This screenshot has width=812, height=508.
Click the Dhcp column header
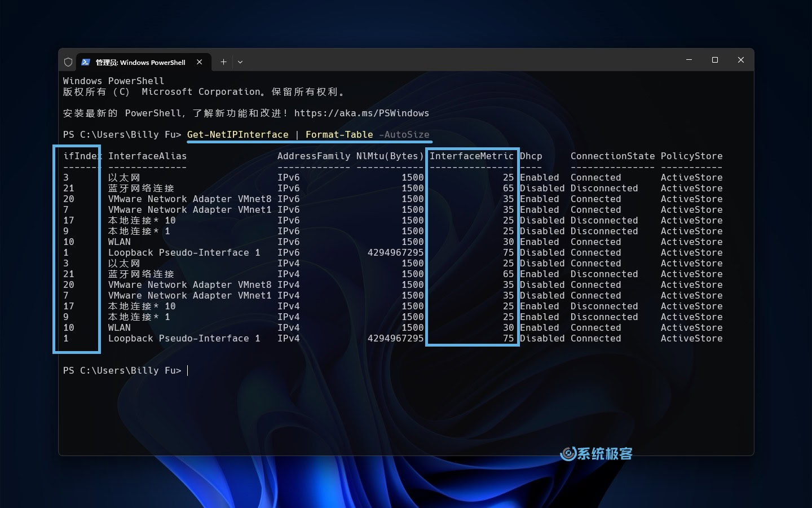click(531, 156)
